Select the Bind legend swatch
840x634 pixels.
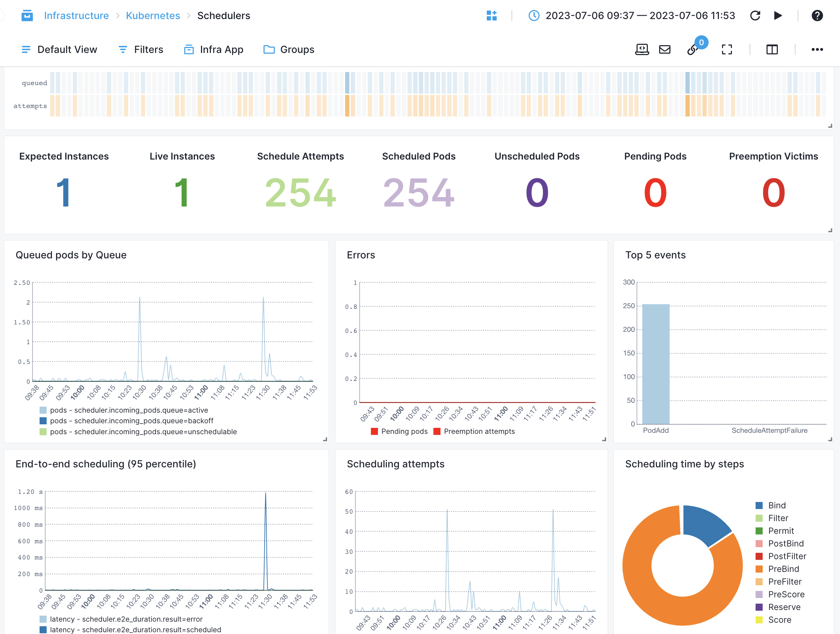tap(759, 506)
